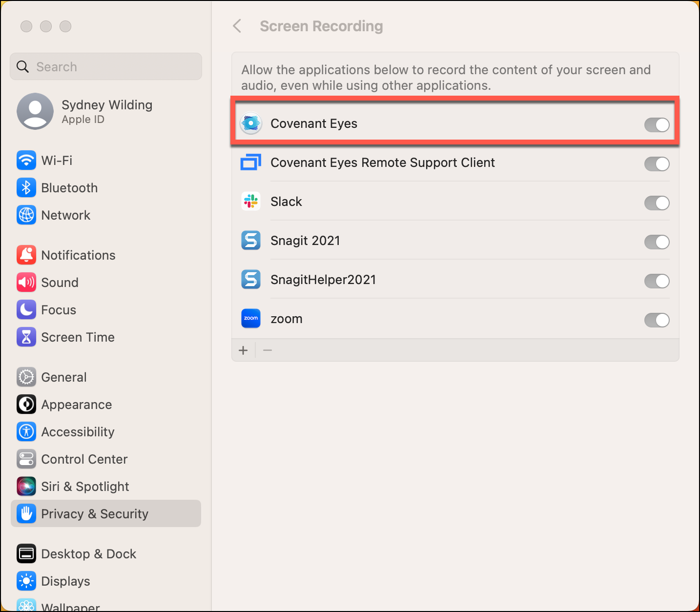Enable screen recording for Slack
Viewport: 700px width, 612px height.
(x=657, y=203)
